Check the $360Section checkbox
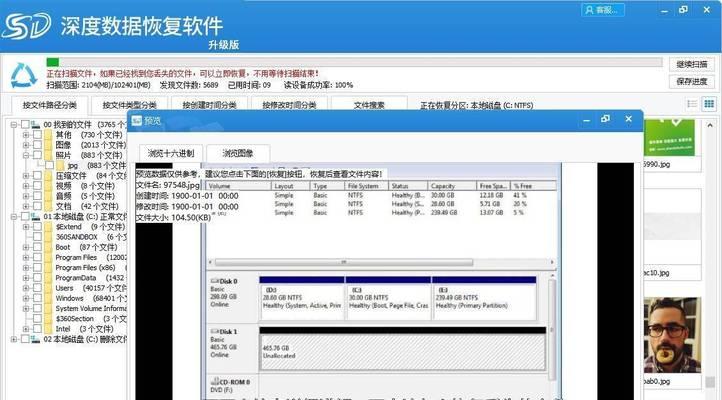 pos(37,319)
